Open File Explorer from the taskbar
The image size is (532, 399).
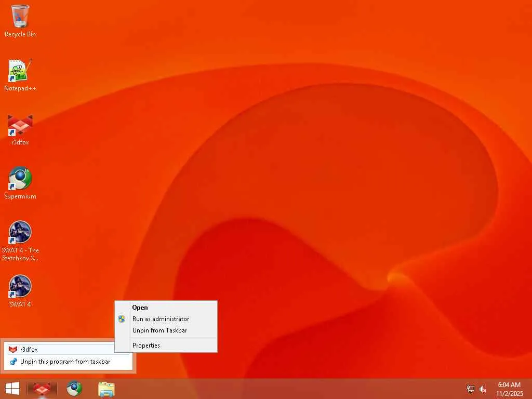click(107, 389)
